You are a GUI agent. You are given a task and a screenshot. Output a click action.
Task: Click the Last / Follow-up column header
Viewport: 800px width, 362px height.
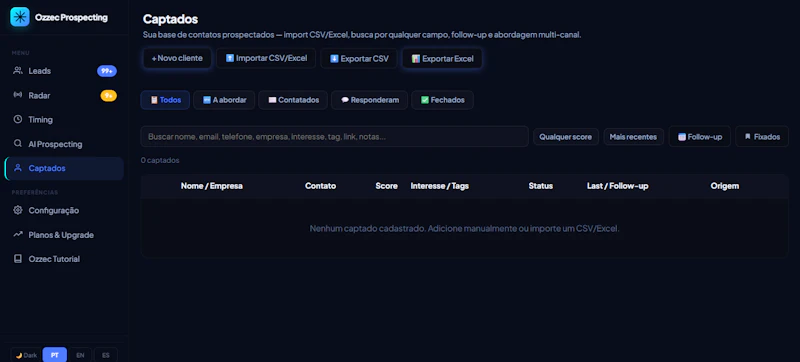[x=617, y=186]
